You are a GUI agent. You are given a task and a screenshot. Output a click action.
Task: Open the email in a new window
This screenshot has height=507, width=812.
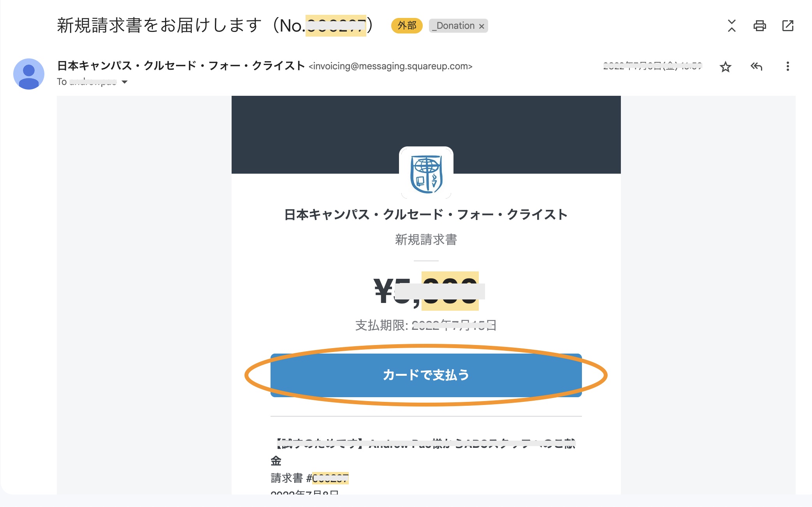click(x=788, y=26)
